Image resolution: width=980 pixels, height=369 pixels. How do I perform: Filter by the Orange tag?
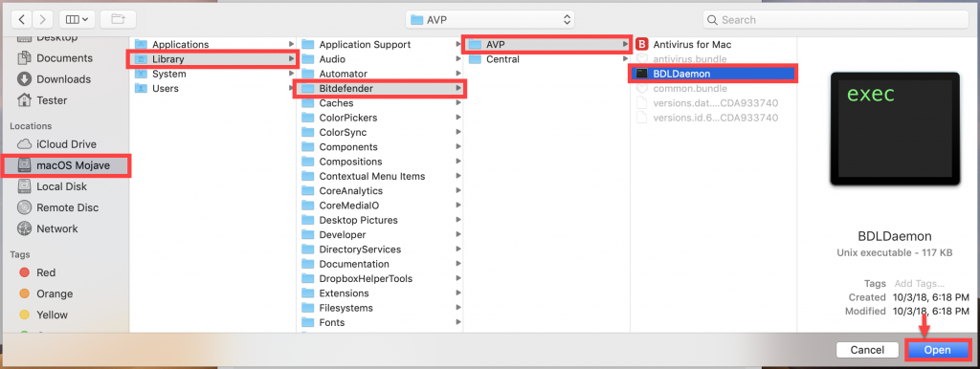coord(55,294)
